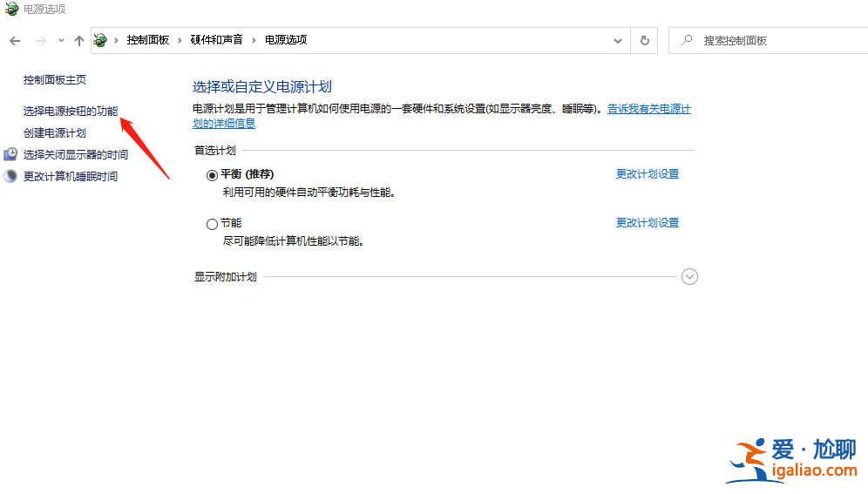Change plan settings for 平衡
Viewport: 868px width, 494px height.
click(x=648, y=173)
